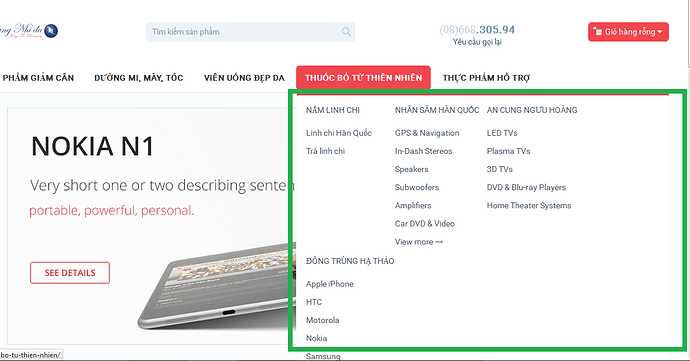
Task: Select DVD & Blu-ray Players item
Action: (x=526, y=188)
